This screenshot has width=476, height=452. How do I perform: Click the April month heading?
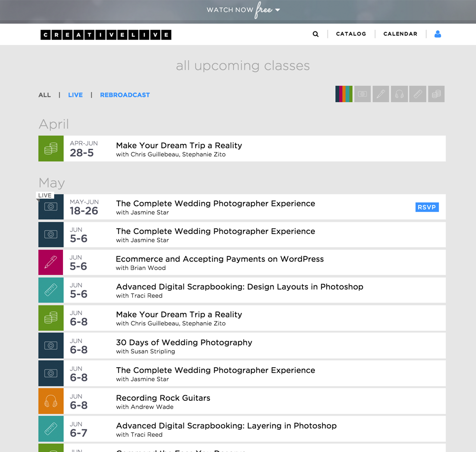(54, 124)
